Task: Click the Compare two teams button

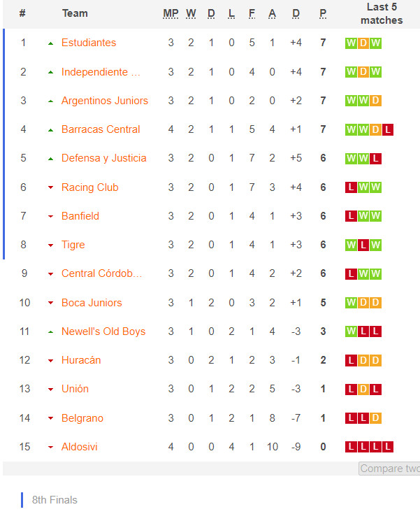Action: (x=389, y=469)
